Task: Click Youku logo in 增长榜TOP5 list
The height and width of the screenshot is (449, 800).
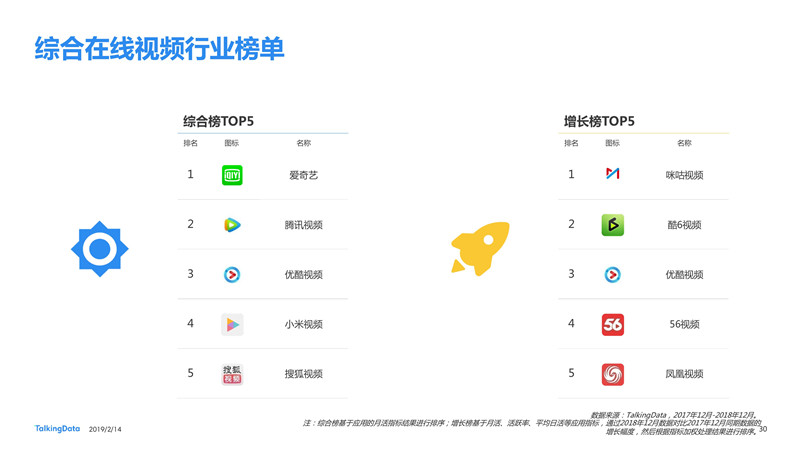Action: tap(613, 275)
